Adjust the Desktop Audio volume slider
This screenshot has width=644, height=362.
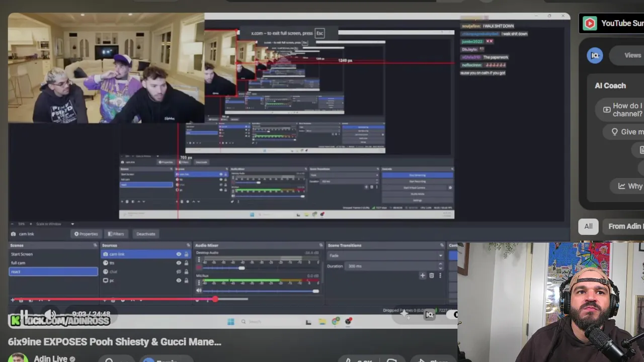pos(242,268)
